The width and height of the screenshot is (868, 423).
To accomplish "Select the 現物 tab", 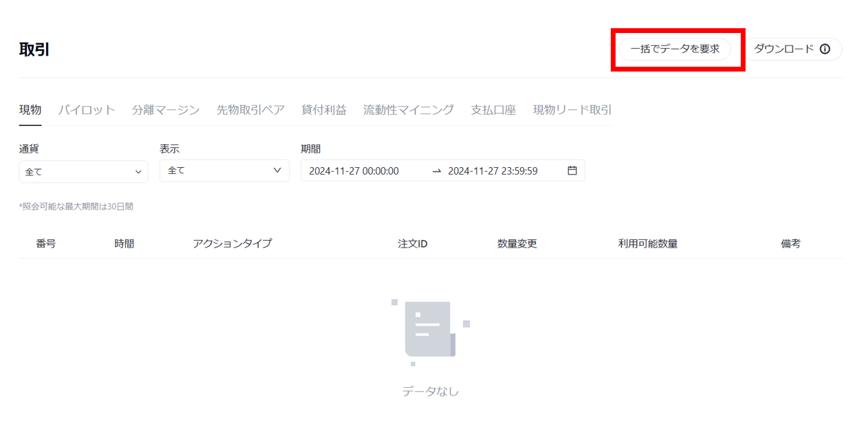I will tap(30, 110).
